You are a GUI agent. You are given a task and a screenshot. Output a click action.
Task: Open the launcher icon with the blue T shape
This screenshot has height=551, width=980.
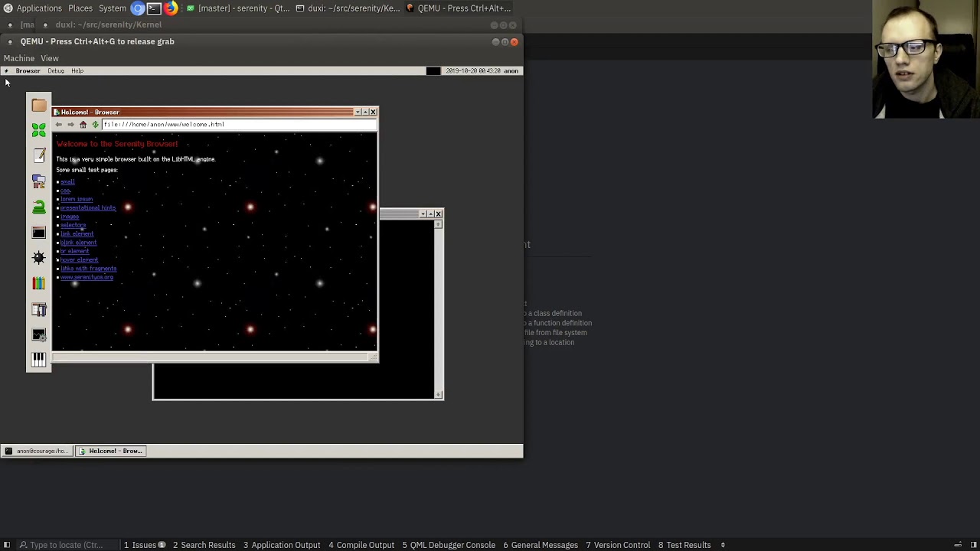(39, 309)
